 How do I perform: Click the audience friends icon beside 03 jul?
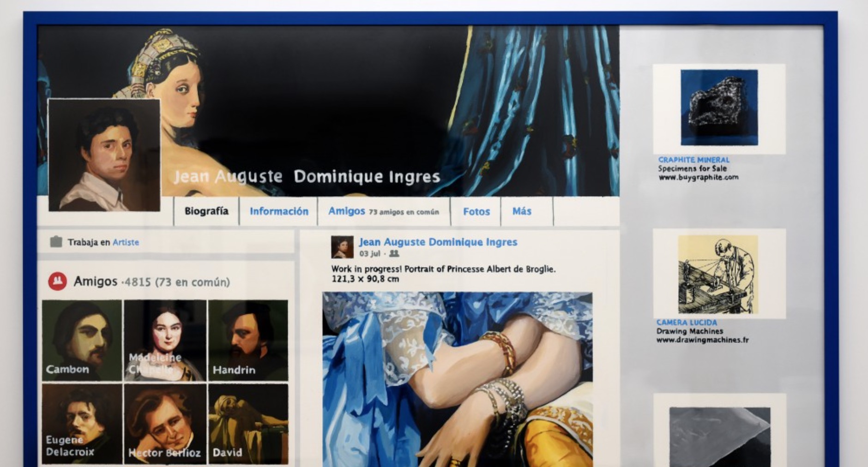coord(394,253)
